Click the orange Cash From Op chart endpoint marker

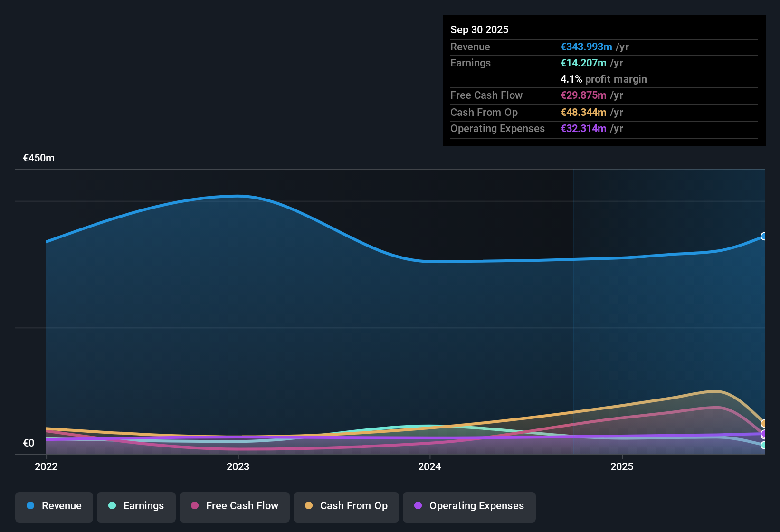pyautogui.click(x=764, y=423)
